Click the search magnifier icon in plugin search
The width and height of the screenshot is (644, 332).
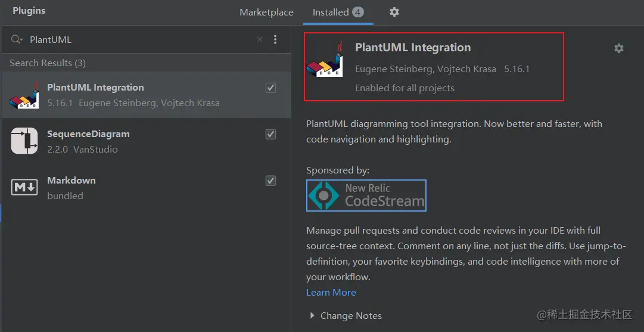tap(15, 39)
